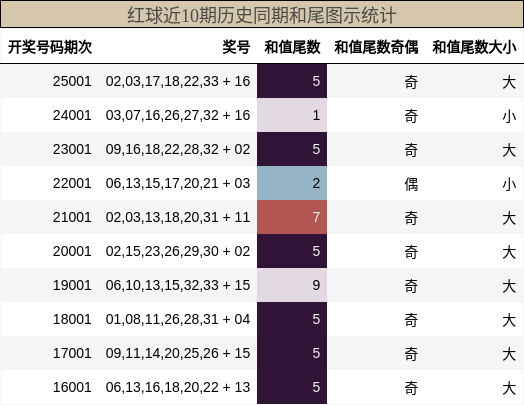This screenshot has height=405, width=524.
Task: Select numbers 02,15,23,26,29,30 + 02
Action: 178,251
